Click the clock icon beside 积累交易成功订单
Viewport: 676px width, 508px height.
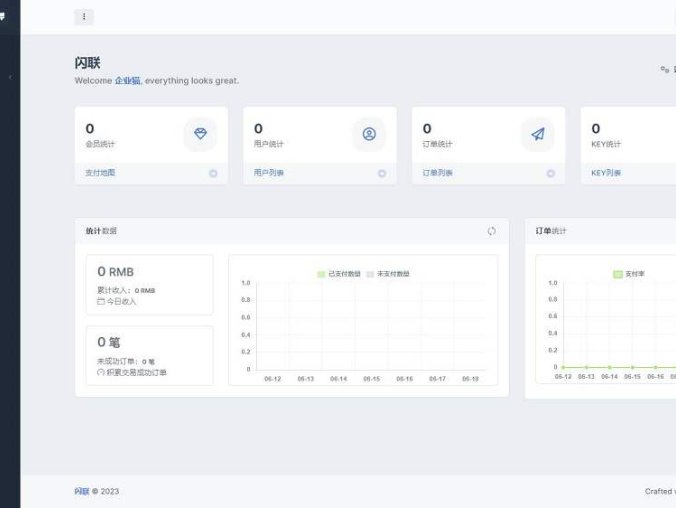[101, 372]
